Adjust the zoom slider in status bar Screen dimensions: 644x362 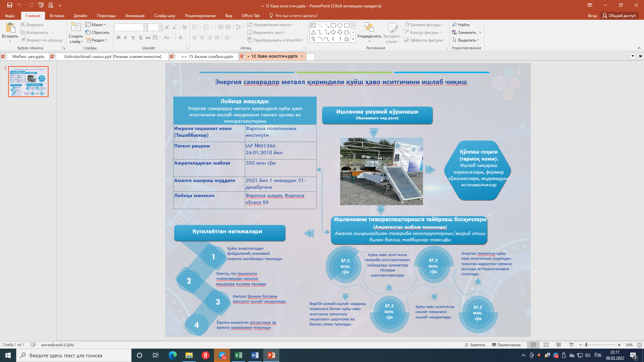586,345
